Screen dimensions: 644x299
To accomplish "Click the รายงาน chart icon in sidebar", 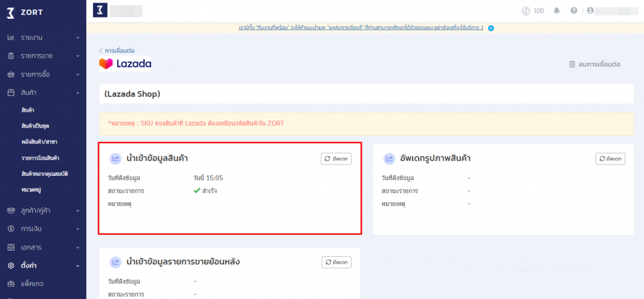I will (x=11, y=38).
